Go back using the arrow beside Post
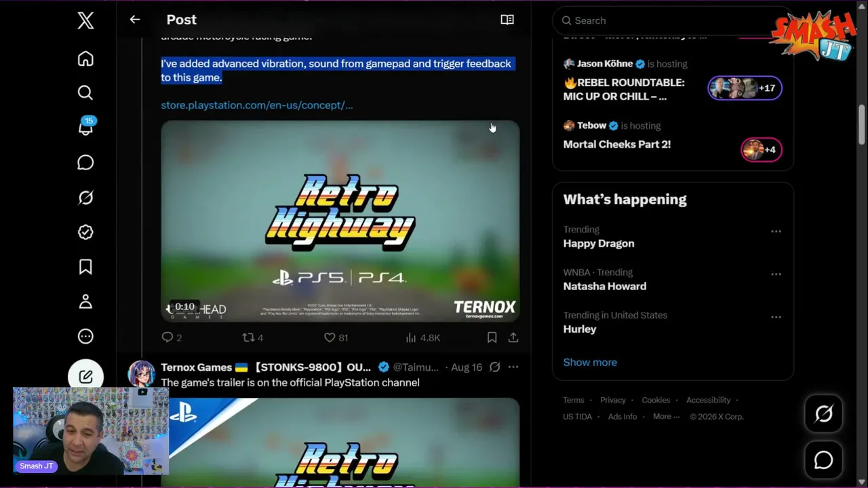The height and width of the screenshot is (488, 868). pos(135,20)
